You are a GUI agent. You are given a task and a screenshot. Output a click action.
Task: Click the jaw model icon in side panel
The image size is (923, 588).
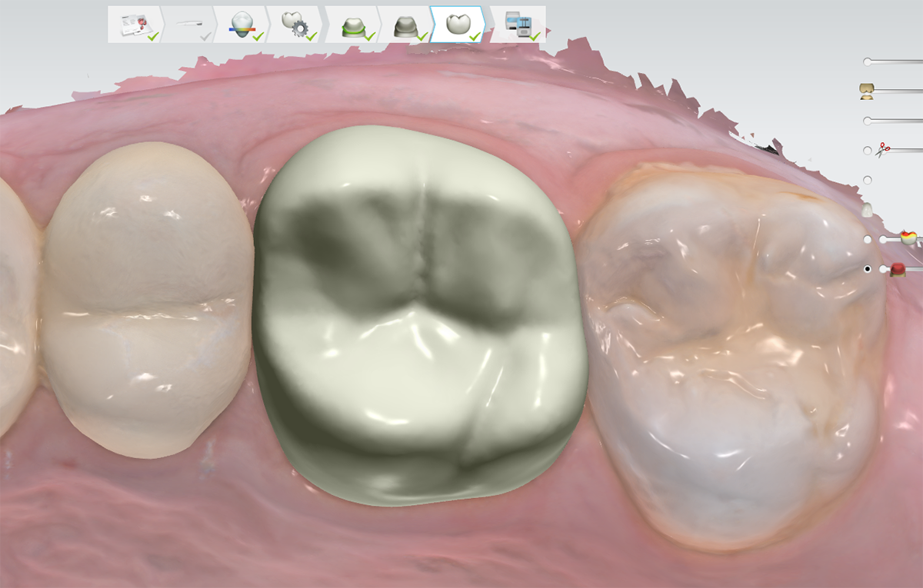pos(867,91)
